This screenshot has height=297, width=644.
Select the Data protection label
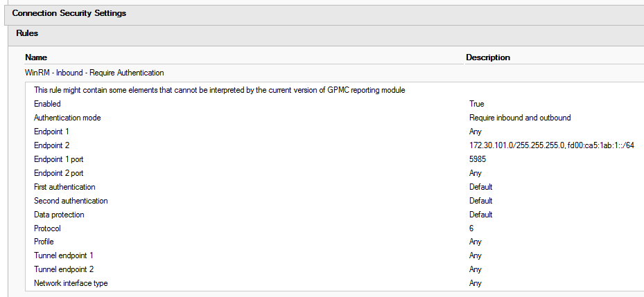59,215
